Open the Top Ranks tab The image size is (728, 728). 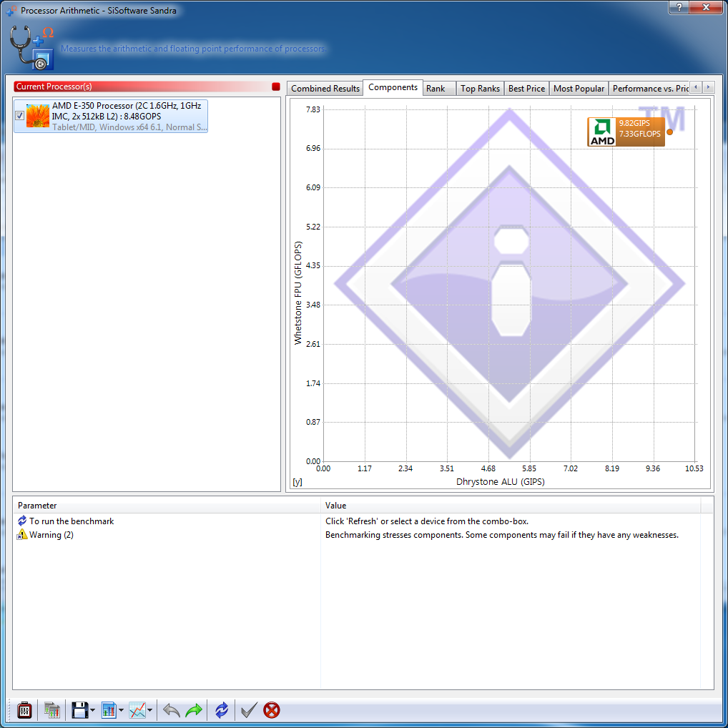(480, 89)
